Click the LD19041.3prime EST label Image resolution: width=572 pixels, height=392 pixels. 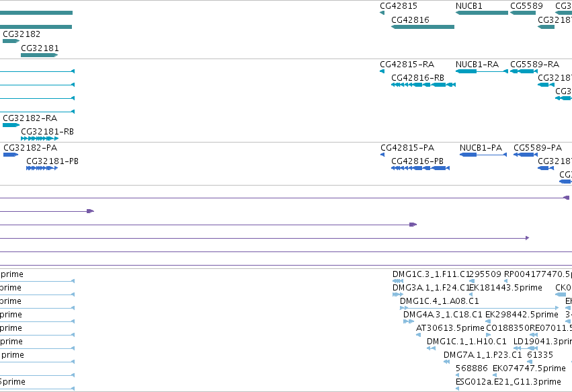542,342
